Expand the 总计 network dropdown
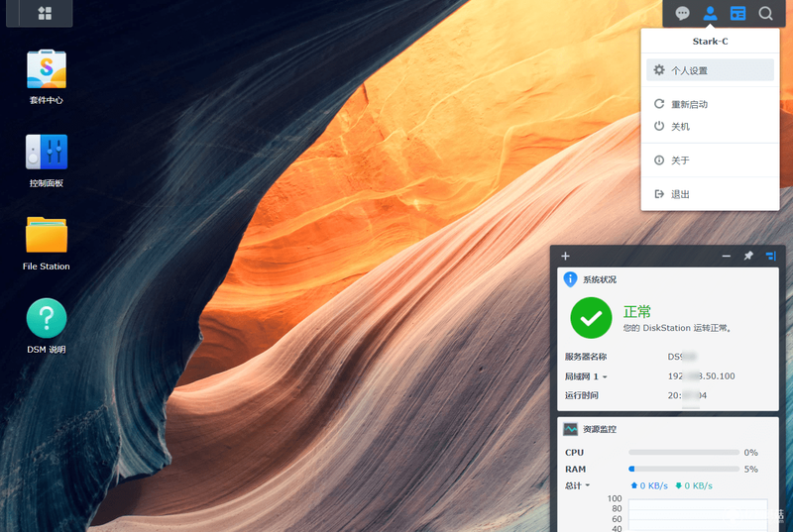This screenshot has width=793, height=532. point(578,485)
